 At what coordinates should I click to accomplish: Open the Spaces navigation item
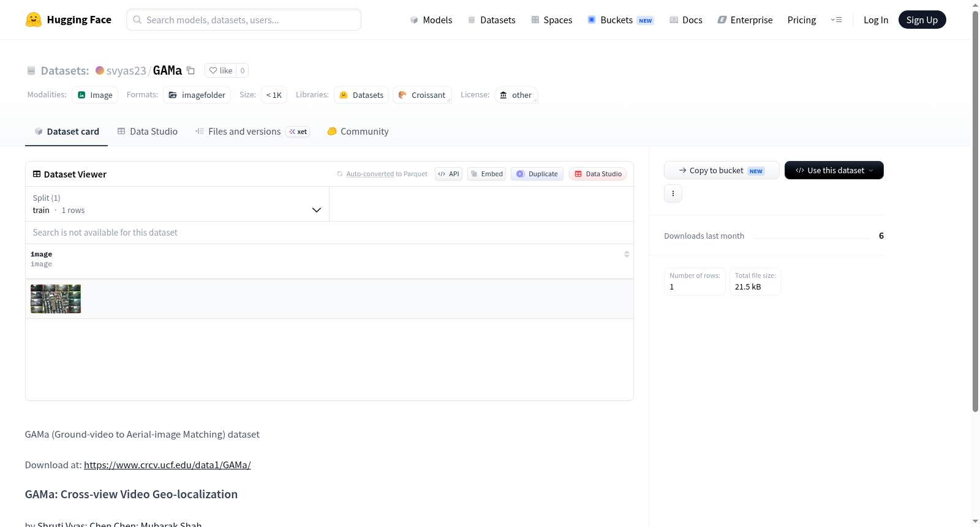pyautogui.click(x=551, y=20)
